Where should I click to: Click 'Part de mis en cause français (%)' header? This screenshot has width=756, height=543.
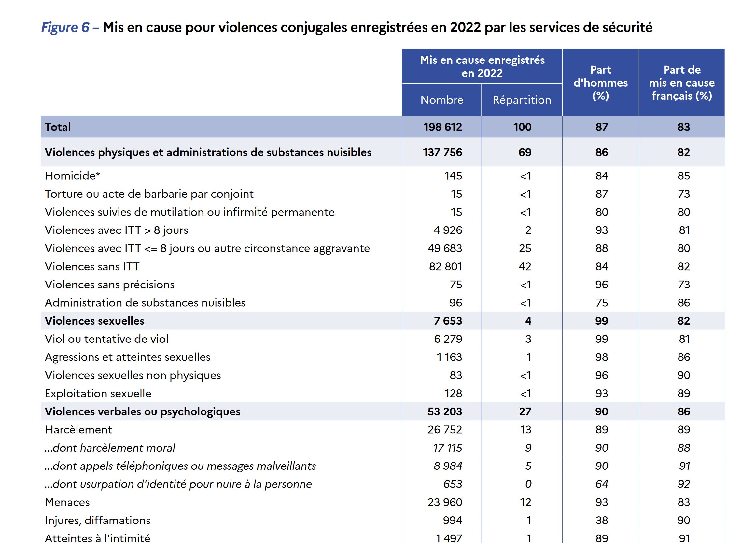click(x=682, y=83)
